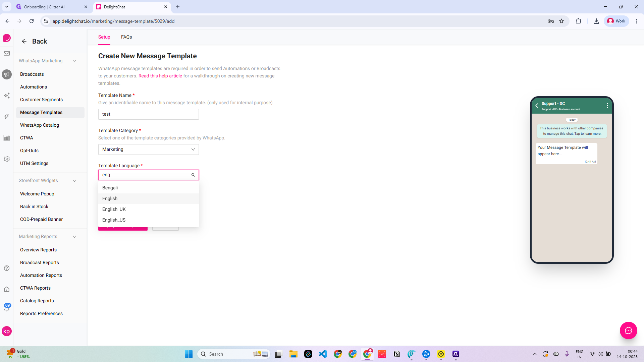Switch to the FAQs tab
The image size is (644, 362).
[x=126, y=37]
